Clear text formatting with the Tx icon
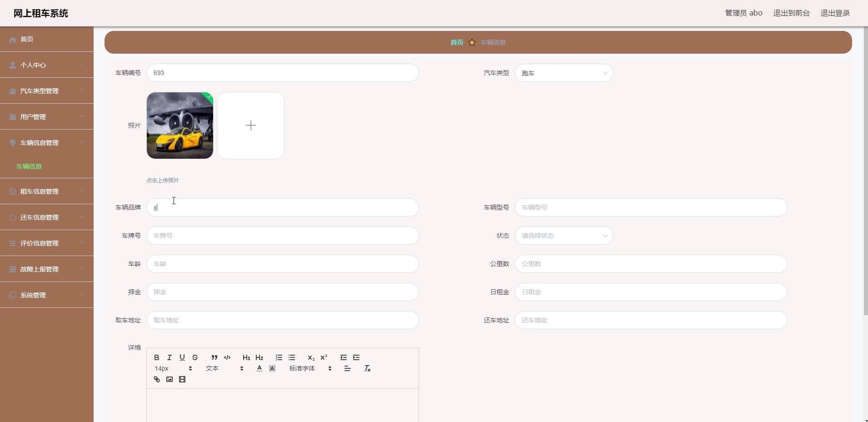Screen dimensions: 868x422 tap(367, 368)
